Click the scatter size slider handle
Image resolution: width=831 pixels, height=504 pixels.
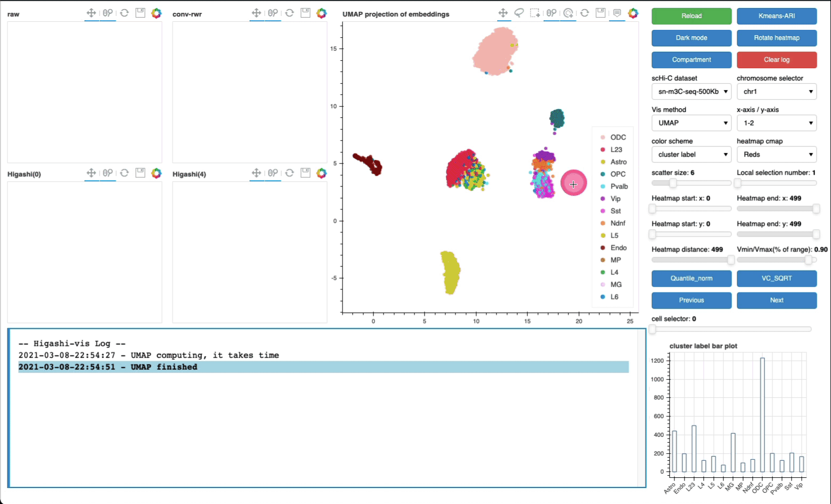(673, 183)
